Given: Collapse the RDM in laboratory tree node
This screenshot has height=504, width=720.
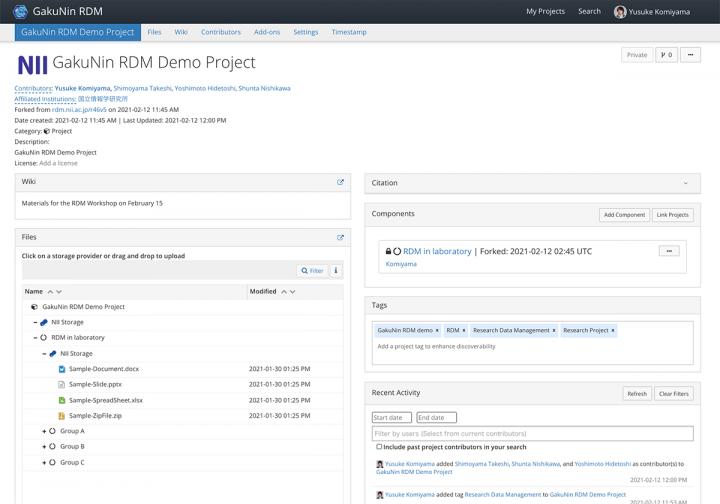Looking at the screenshot, I should coord(35,338).
